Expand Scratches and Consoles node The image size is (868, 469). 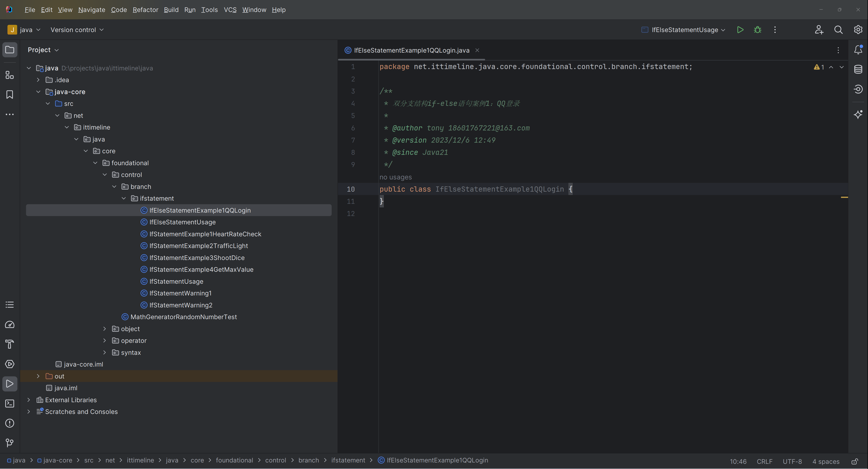(x=29, y=411)
